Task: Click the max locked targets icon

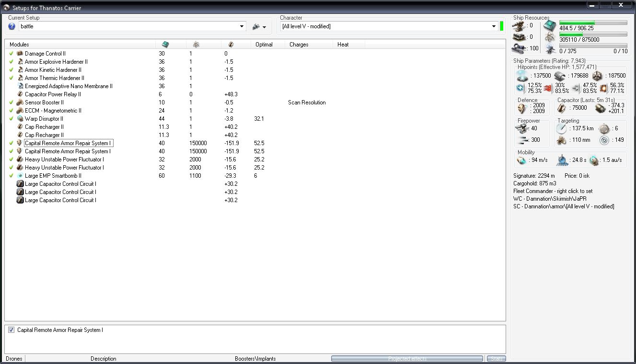Action: coord(603,128)
